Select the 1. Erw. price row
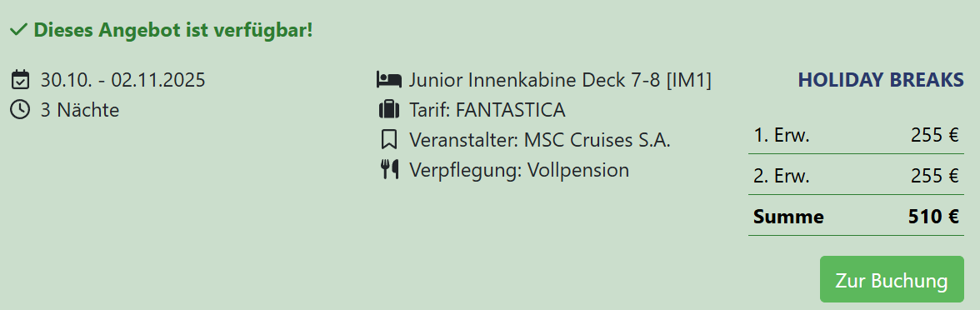This screenshot has width=980, height=310. [857, 135]
